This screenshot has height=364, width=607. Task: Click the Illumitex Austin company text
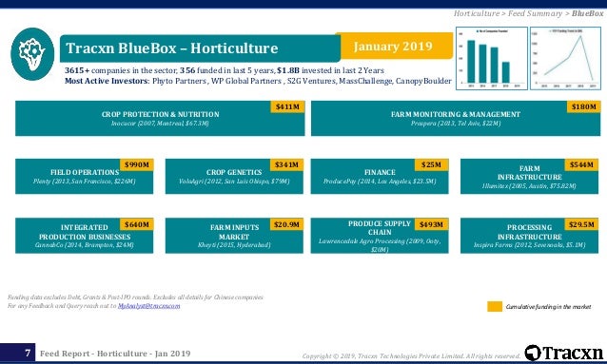529,185
